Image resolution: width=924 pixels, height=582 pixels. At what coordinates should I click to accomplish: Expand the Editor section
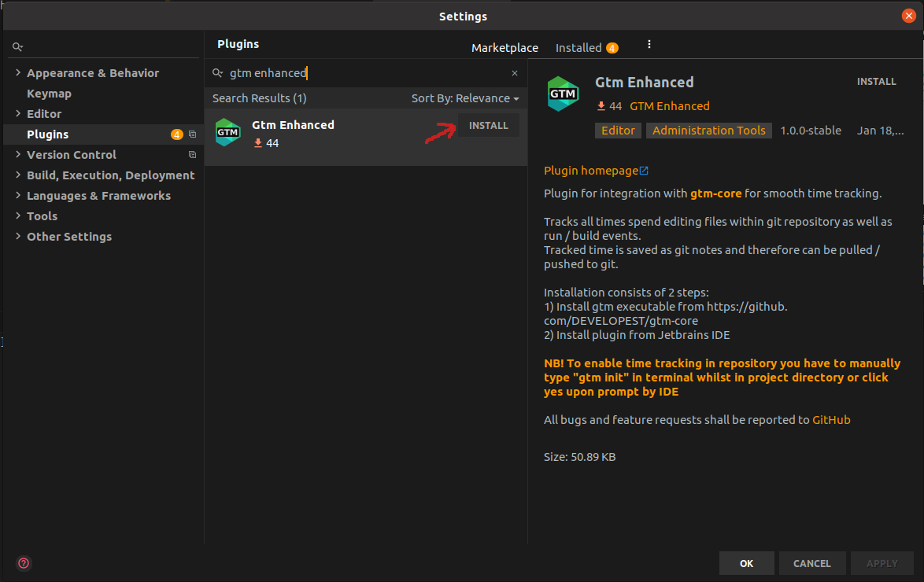click(18, 113)
